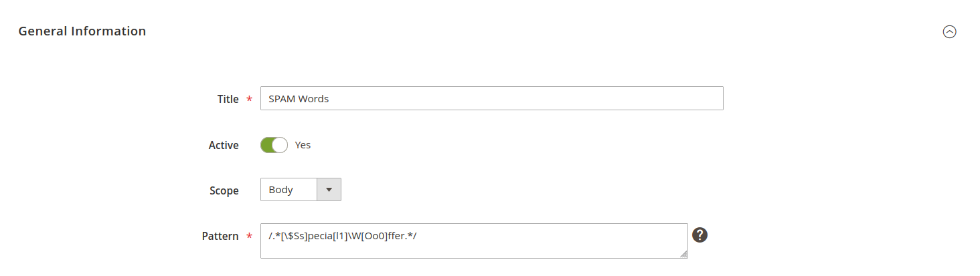
Task: Click the red asterisk next to Pattern
Action: click(x=250, y=237)
